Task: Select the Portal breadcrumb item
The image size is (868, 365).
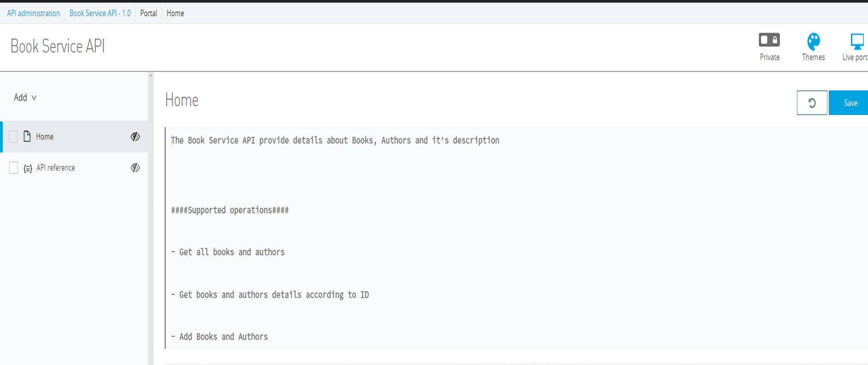Action: 149,13
